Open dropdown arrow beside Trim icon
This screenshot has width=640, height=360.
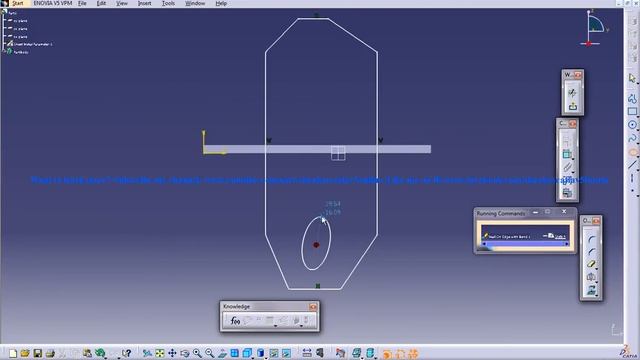[597, 269]
